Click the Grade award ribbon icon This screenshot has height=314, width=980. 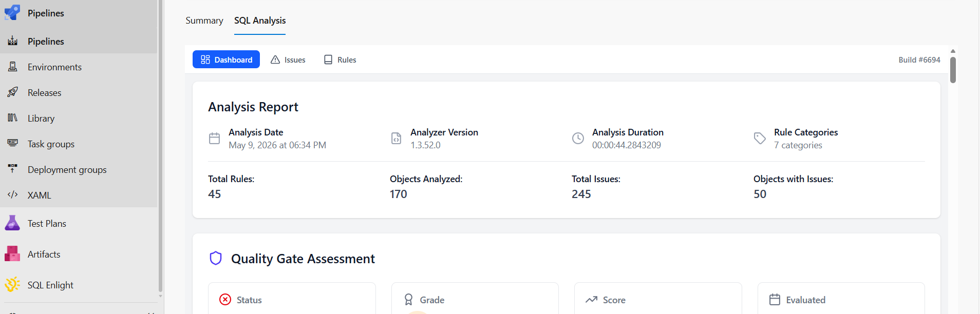tap(408, 300)
